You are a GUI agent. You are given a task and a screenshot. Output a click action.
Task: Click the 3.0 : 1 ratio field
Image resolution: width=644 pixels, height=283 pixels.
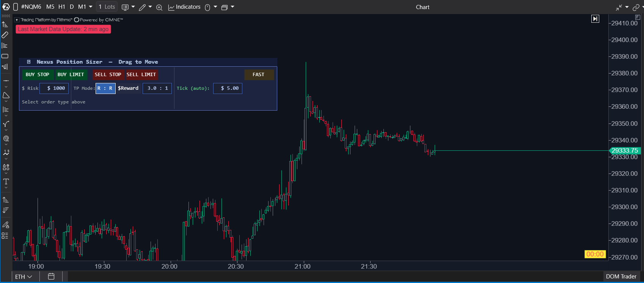click(157, 88)
